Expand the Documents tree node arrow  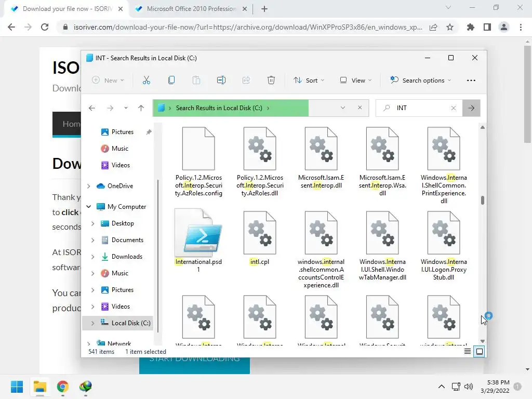pos(92,240)
